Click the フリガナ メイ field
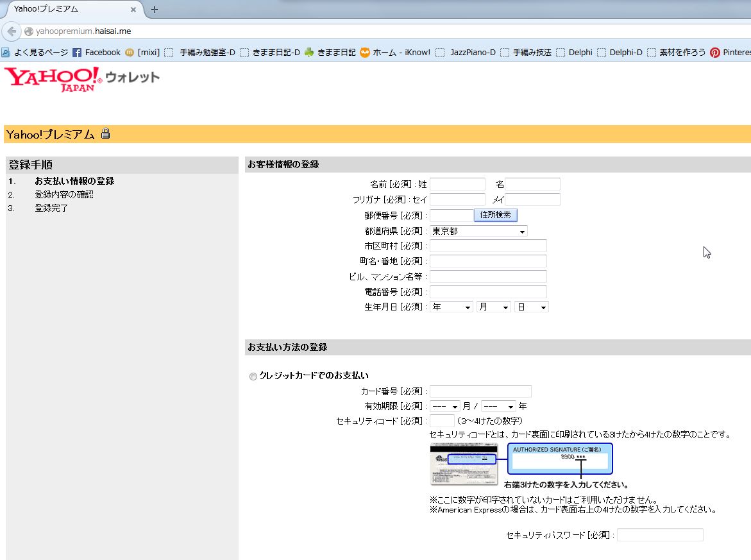Screen dimensions: 751x560 click(x=532, y=199)
